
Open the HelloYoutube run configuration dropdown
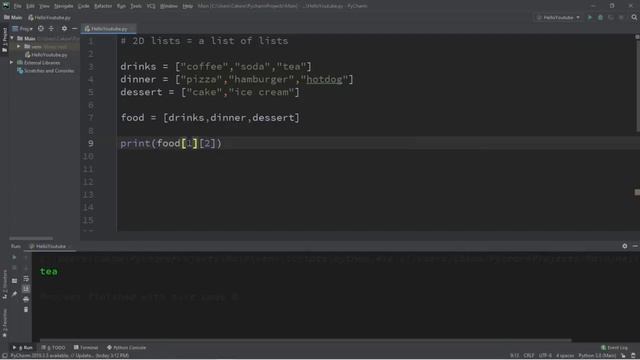click(558, 18)
